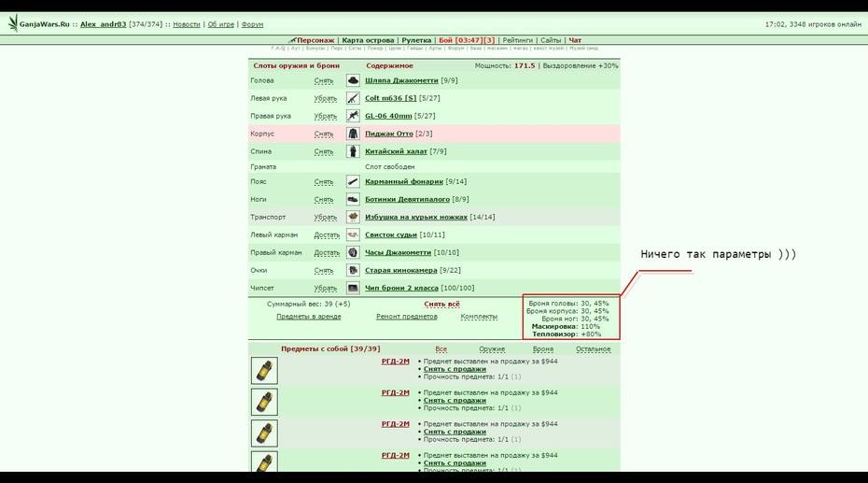Click the Китайский халат robe icon

tap(353, 151)
